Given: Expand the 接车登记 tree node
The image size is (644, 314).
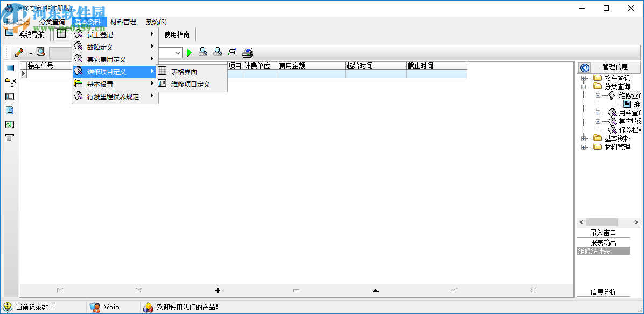Looking at the screenshot, I should pos(583,78).
